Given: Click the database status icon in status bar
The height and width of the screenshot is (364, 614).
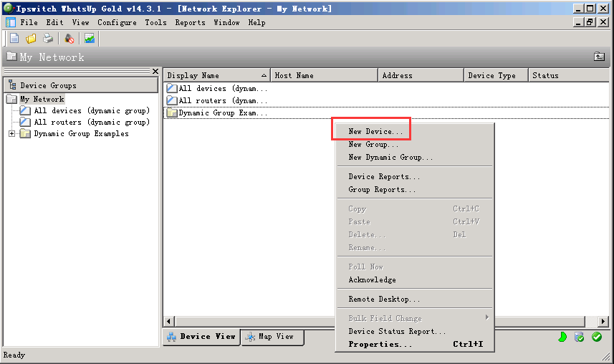Looking at the screenshot, I should [580, 337].
